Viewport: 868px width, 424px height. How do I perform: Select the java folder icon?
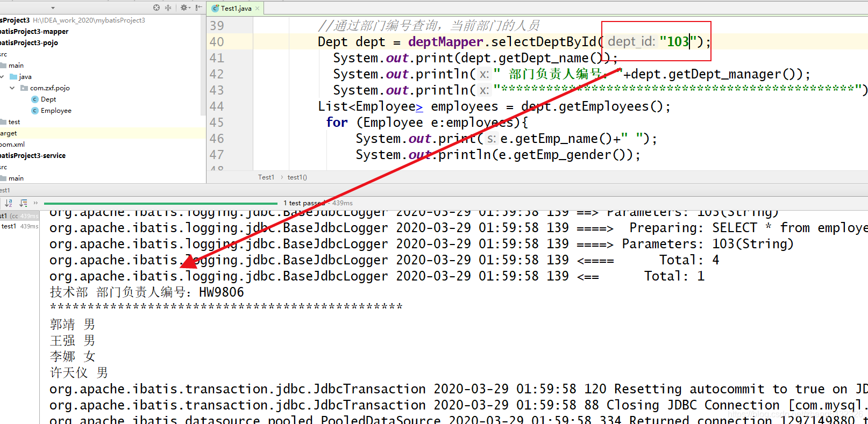point(13,77)
